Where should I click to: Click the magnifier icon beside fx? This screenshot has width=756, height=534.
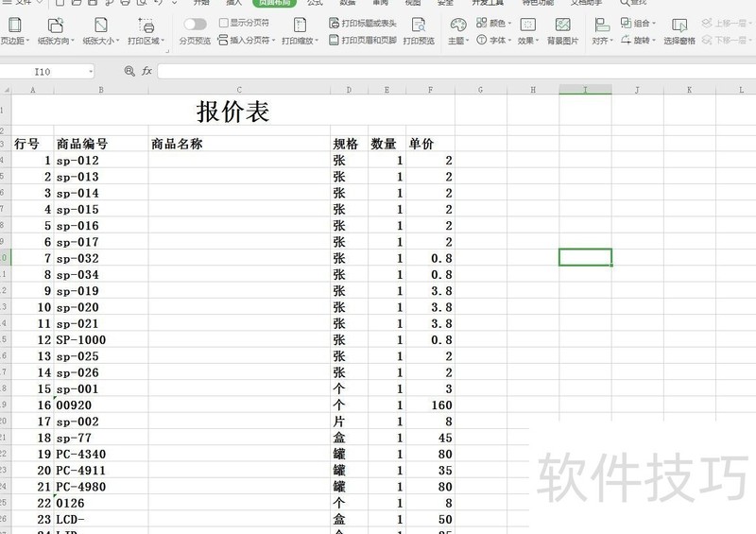[x=129, y=72]
